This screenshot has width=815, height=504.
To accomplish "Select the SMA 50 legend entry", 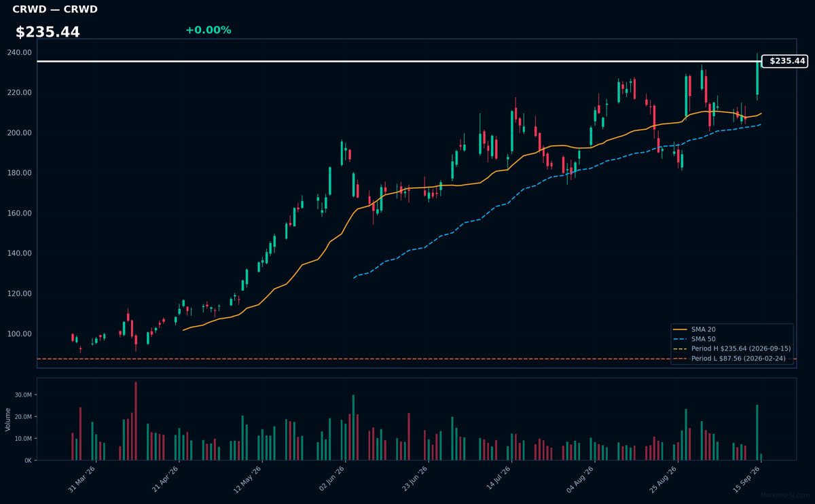I will (694, 339).
